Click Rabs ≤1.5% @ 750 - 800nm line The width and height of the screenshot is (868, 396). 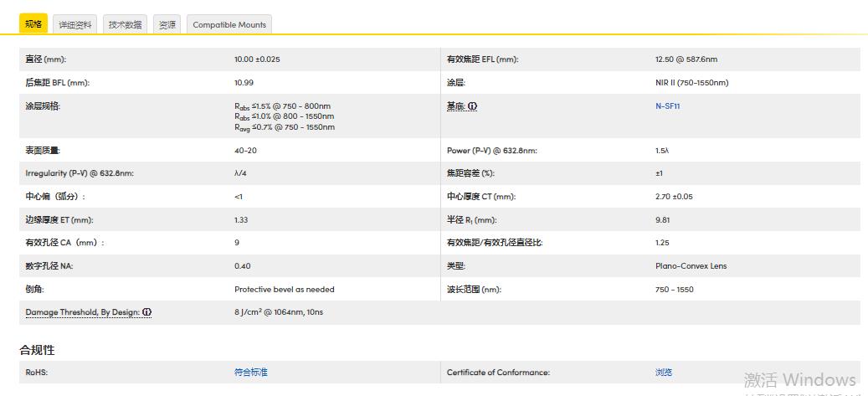pos(282,105)
